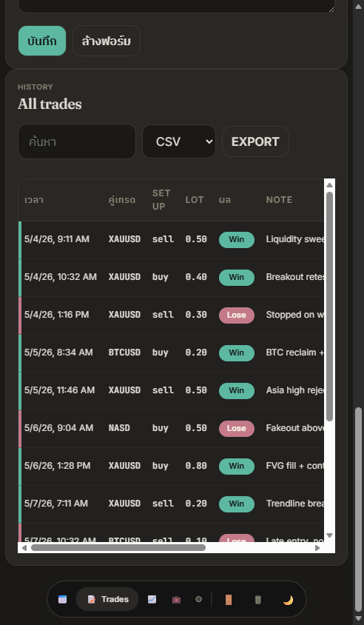The image size is (364, 625).
Task: Click the 0.80 lot value
Action: (x=196, y=466)
